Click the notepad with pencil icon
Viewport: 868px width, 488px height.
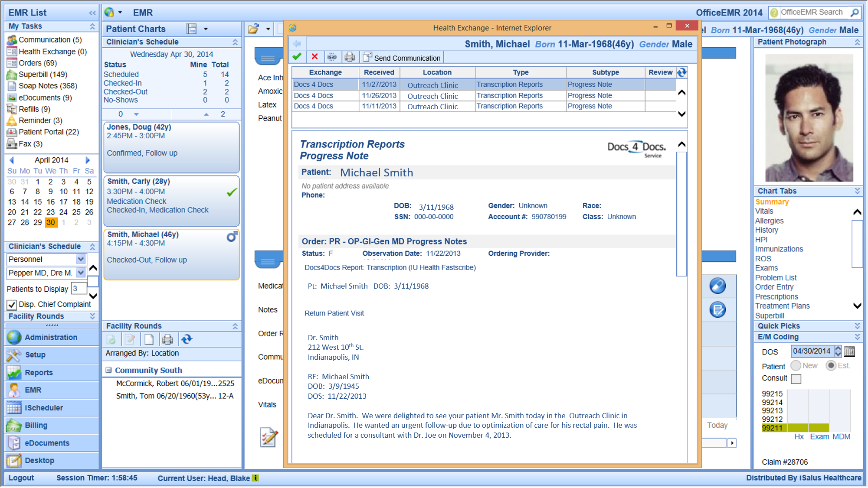pos(269,437)
